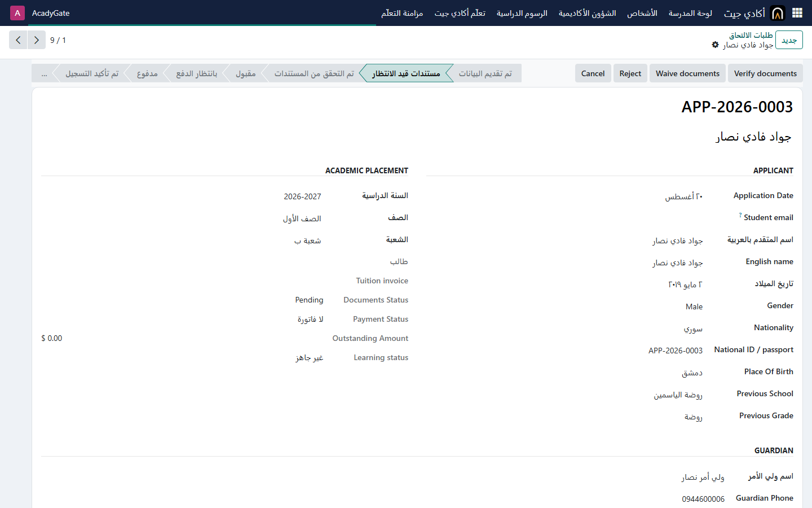
Task: Open الأشخاص menu
Action: pyautogui.click(x=642, y=13)
